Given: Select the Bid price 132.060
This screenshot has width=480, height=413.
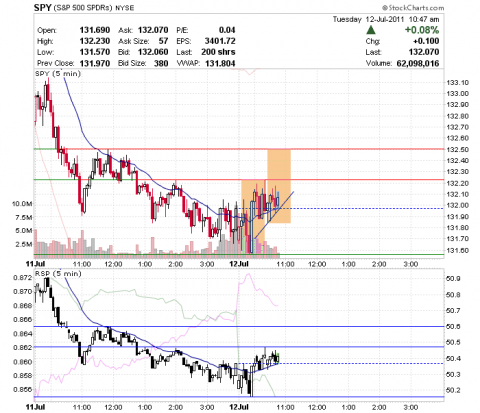Looking at the screenshot, I should click(153, 52).
